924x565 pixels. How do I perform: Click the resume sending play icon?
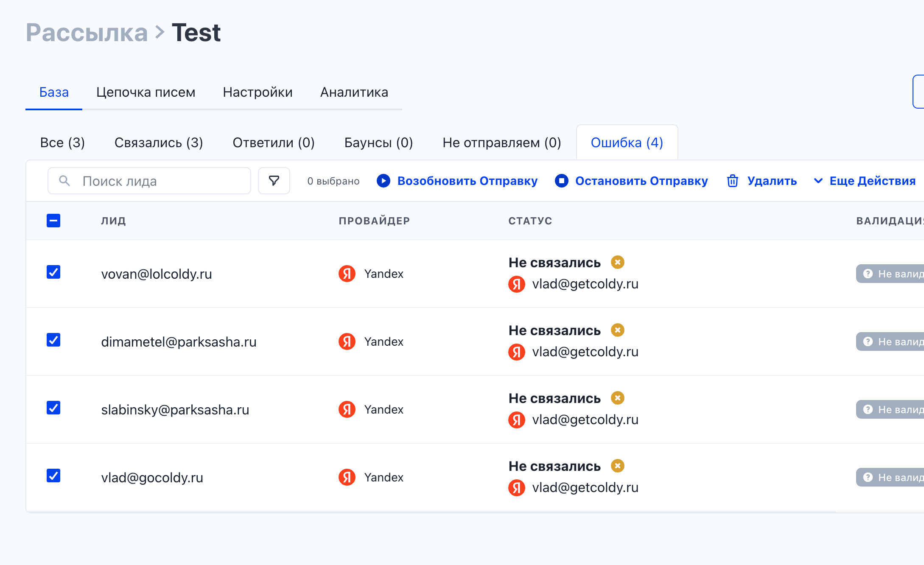[x=384, y=181]
